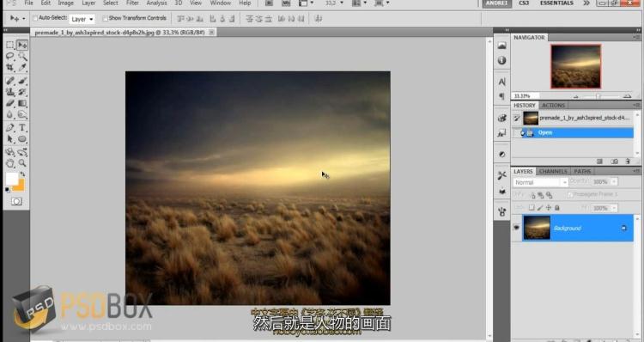Select the Lasso tool
This screenshot has height=342, width=644.
[x=10, y=56]
